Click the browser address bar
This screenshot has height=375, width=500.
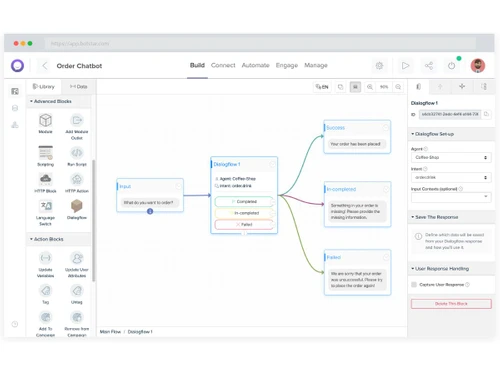point(260,43)
